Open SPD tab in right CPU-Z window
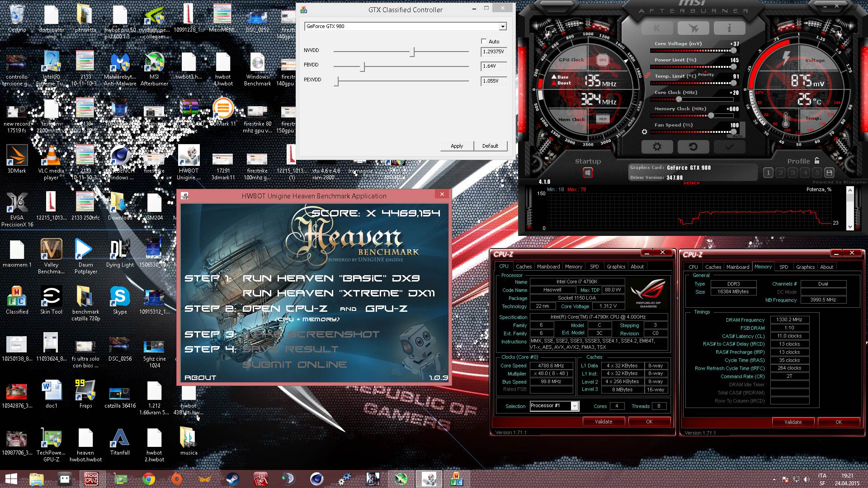 tap(784, 267)
